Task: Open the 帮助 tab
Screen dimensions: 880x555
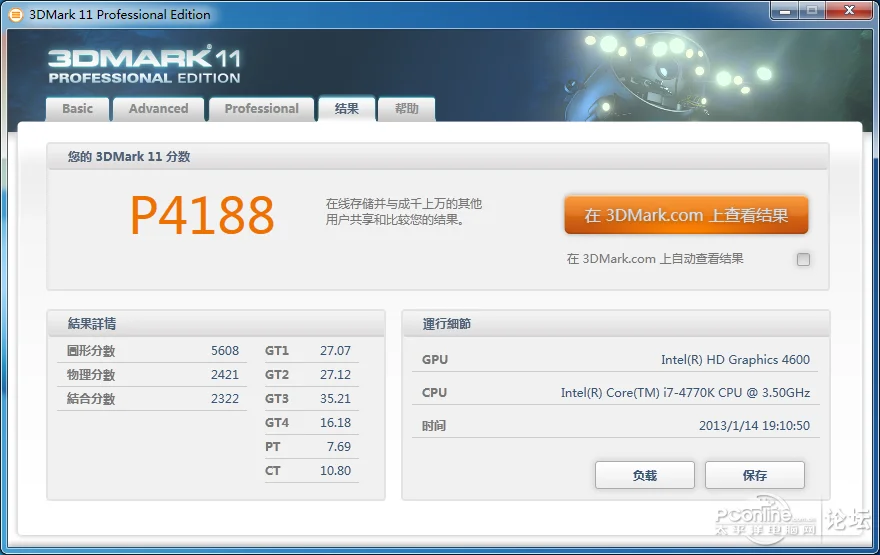Action: (407, 109)
